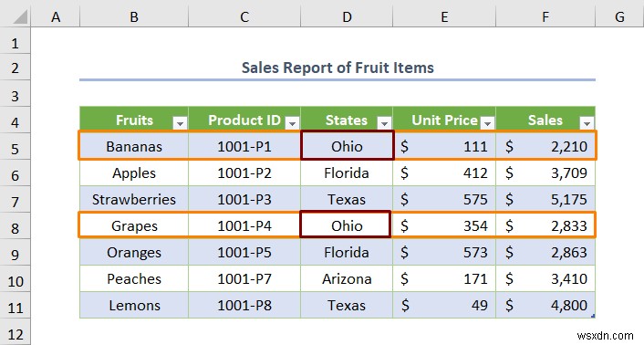Open the Fruits column filter dropdown
The width and height of the screenshot is (644, 345).
180,123
